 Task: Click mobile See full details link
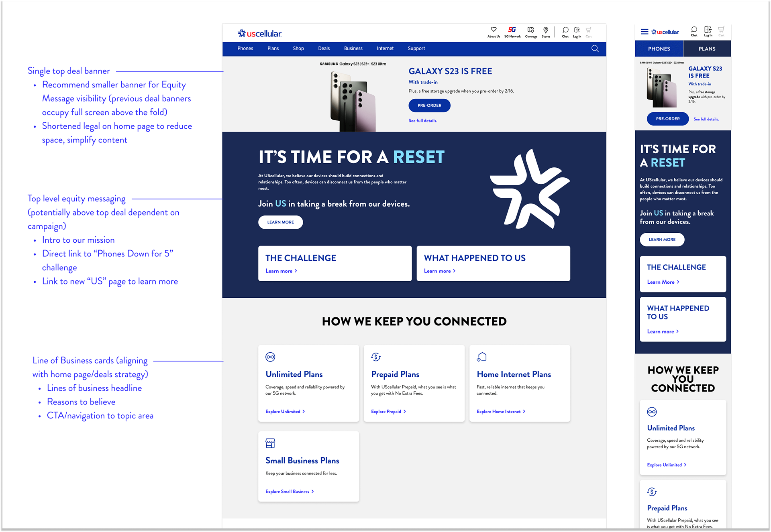[x=706, y=119]
